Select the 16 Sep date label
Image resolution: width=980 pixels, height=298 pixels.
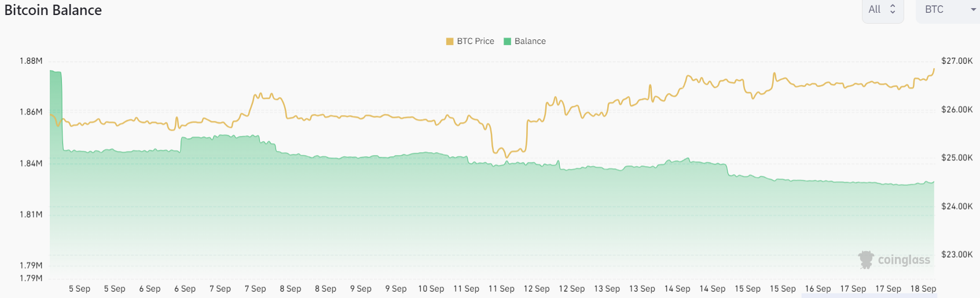pos(817,289)
